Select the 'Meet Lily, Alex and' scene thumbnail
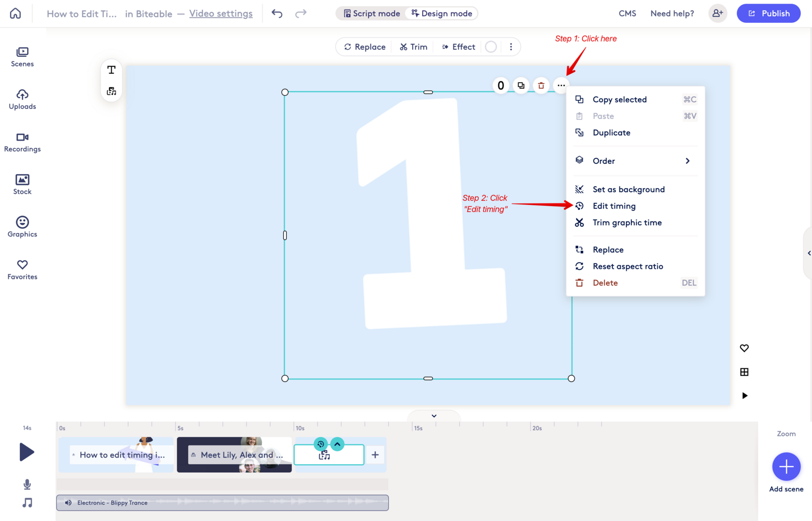This screenshot has width=812, height=521. (x=234, y=455)
